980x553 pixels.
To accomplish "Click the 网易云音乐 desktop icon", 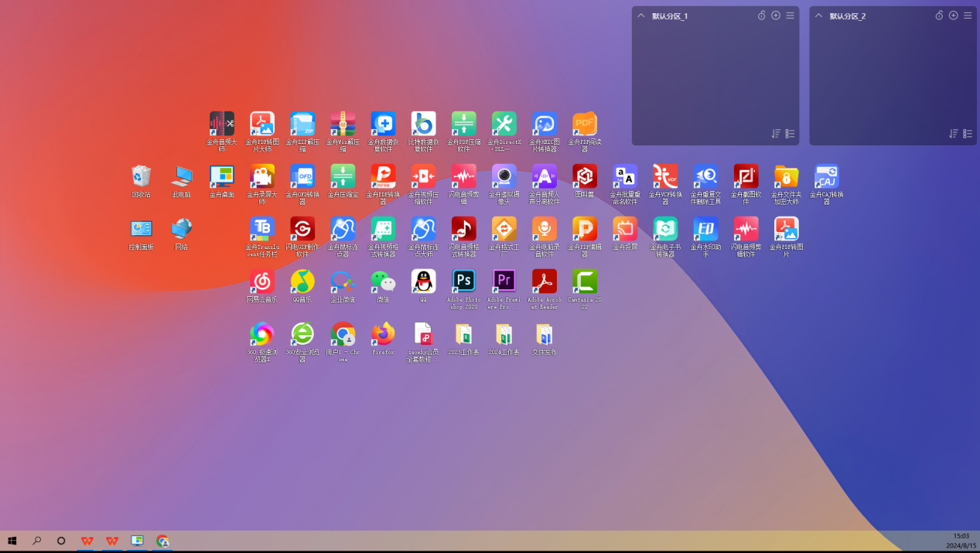I will (261, 281).
